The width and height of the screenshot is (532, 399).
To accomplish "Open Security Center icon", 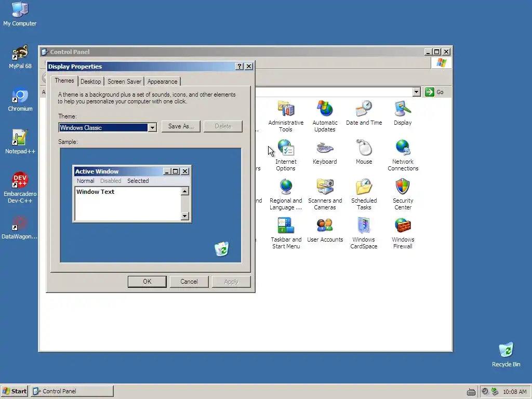I will (403, 194).
